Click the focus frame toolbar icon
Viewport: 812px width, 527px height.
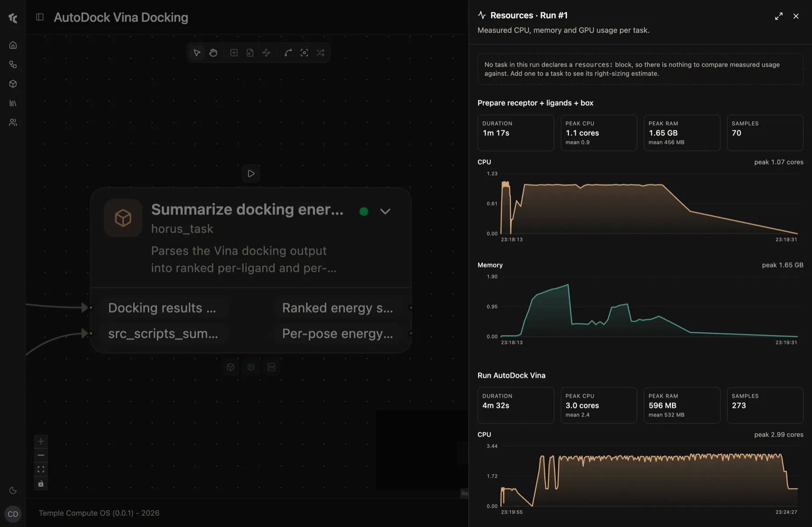pos(304,53)
